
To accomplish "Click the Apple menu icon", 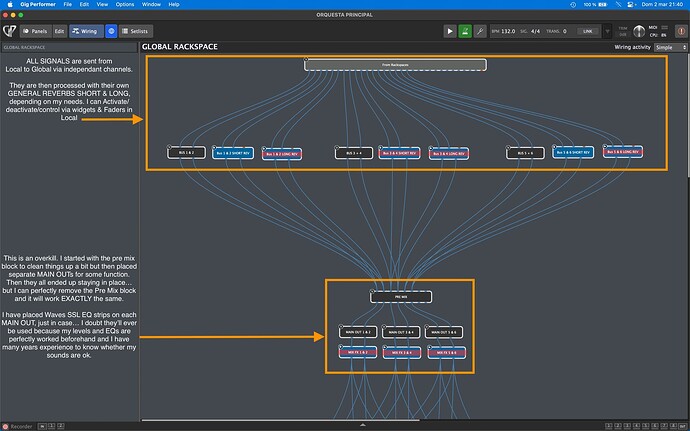I will click(x=10, y=4).
